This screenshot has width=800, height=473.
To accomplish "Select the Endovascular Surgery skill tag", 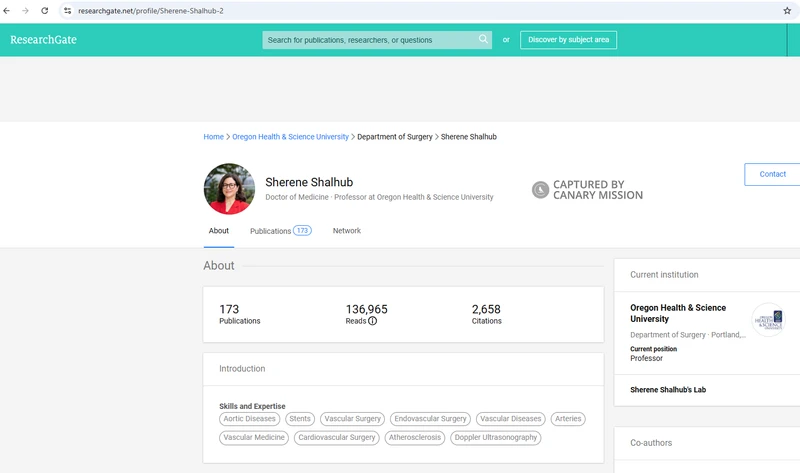I will pos(430,419).
